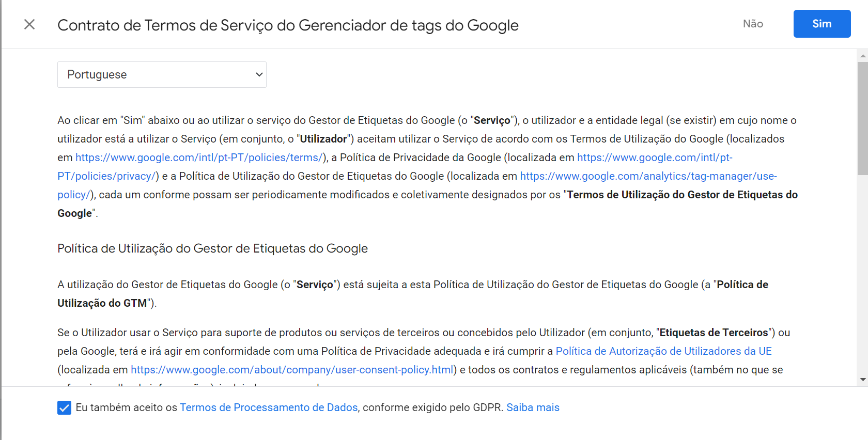The height and width of the screenshot is (440, 868).
Task: Open the user-consent-policy.html link
Action: pyautogui.click(x=292, y=370)
